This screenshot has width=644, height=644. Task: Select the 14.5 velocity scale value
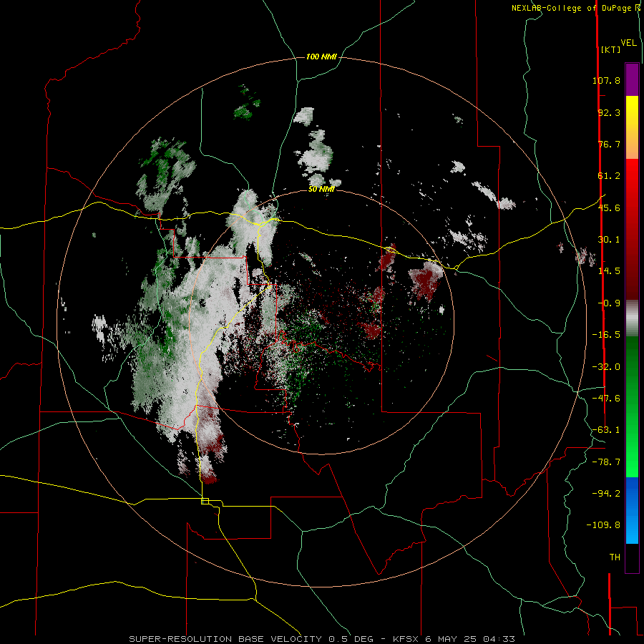609,271
